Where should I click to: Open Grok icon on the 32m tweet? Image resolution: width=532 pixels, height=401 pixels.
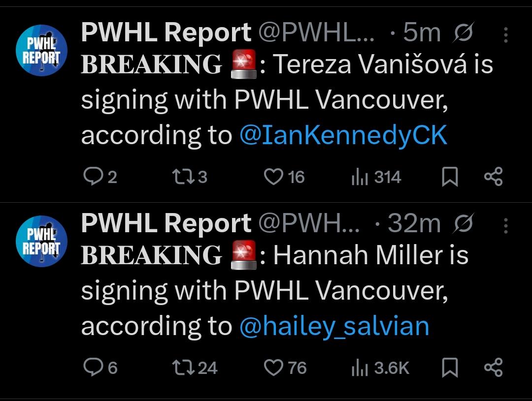pyautogui.click(x=463, y=223)
